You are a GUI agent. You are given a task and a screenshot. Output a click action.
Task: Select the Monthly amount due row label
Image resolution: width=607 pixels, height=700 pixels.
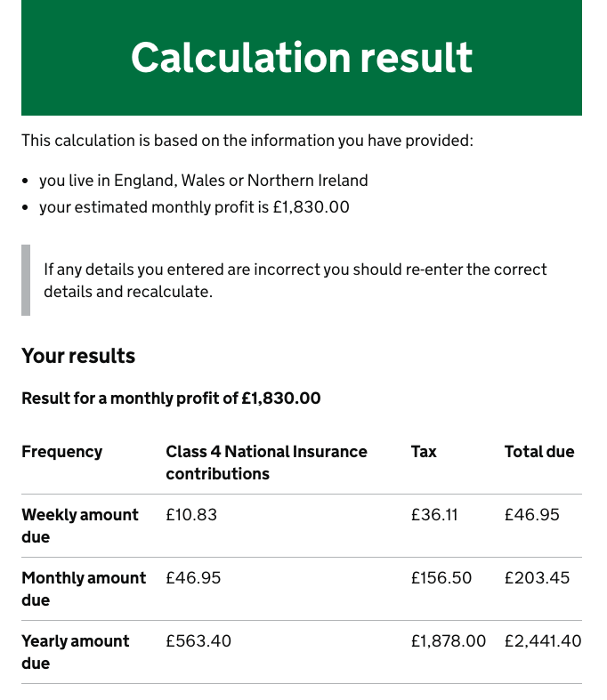coord(83,589)
